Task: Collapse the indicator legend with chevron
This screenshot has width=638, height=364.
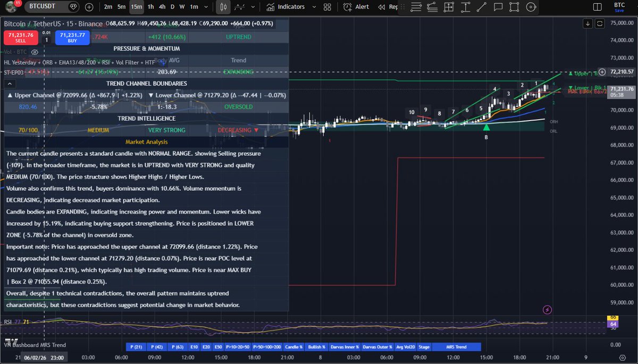Action: [10, 83]
